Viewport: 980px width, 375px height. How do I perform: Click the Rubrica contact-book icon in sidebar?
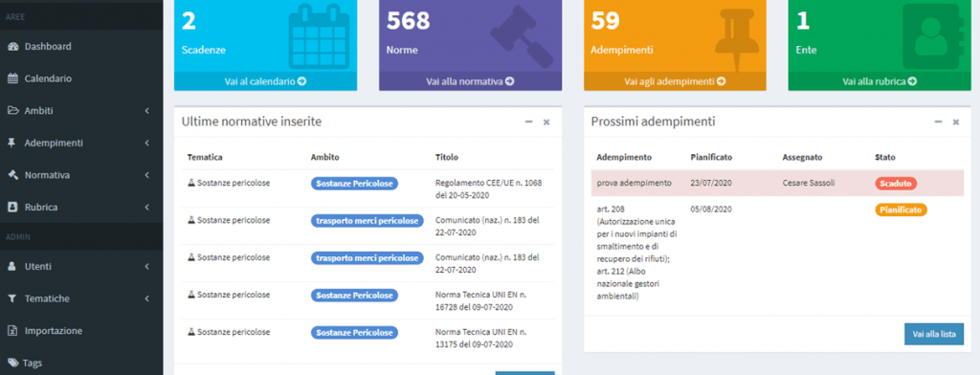click(12, 207)
